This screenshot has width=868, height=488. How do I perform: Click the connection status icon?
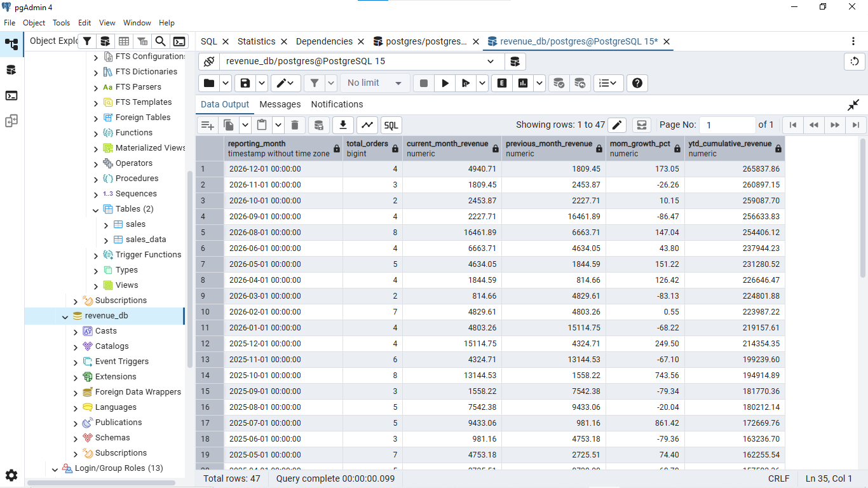[209, 62]
